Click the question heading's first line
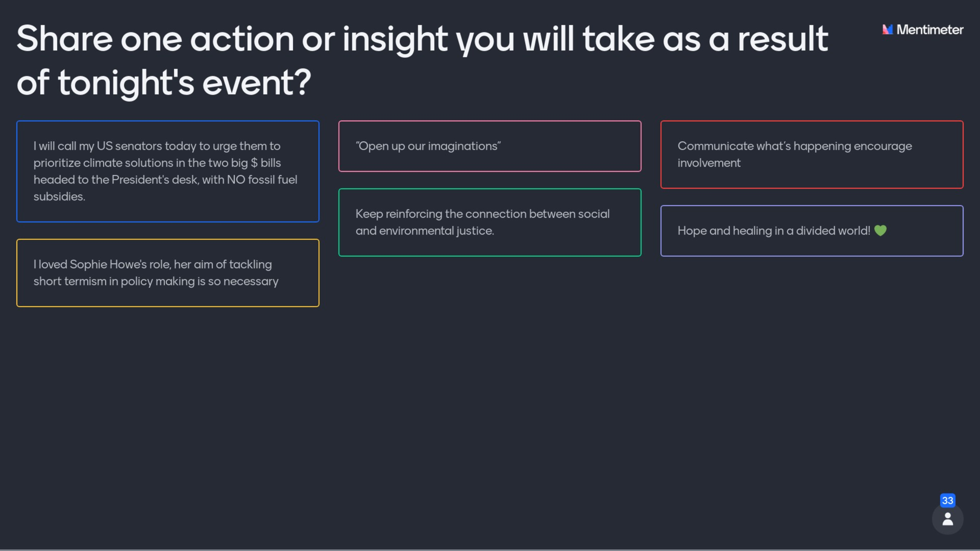Viewport: 980px width, 551px height. pos(422,39)
